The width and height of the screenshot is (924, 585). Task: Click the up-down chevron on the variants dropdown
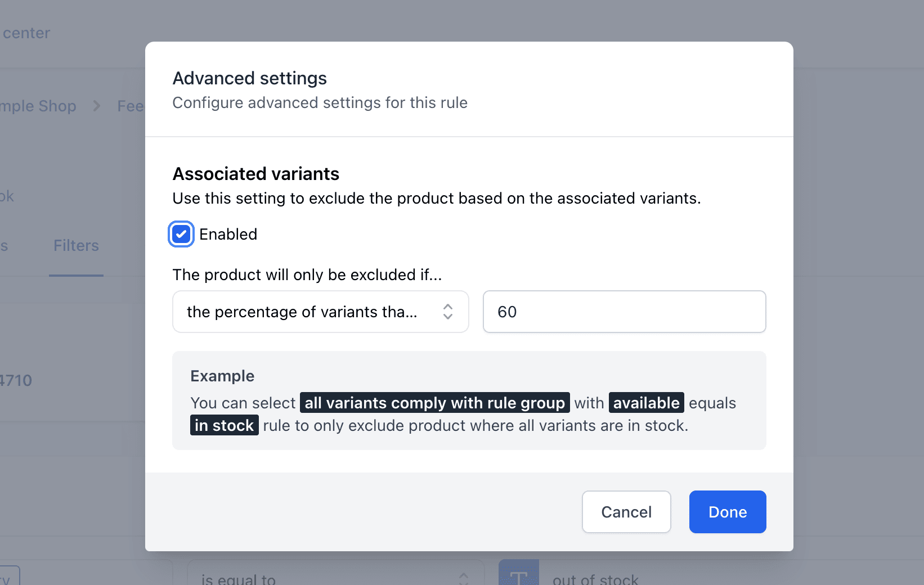click(447, 312)
